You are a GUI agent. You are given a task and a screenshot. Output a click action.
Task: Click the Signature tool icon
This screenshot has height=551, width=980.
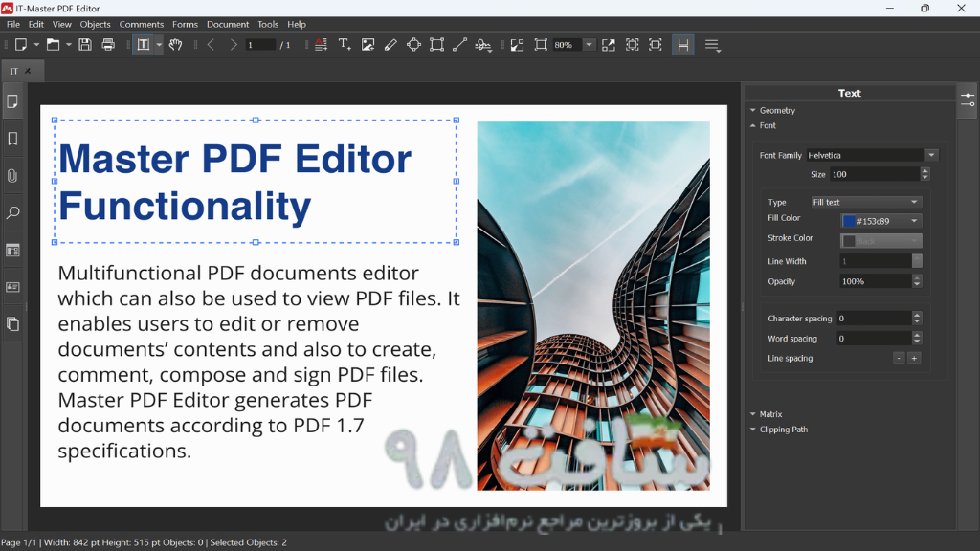click(483, 45)
